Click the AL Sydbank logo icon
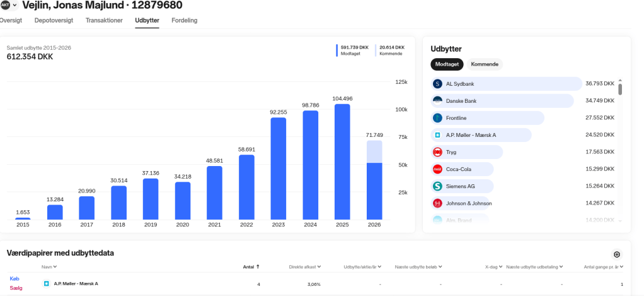The image size is (644, 296). (437, 84)
